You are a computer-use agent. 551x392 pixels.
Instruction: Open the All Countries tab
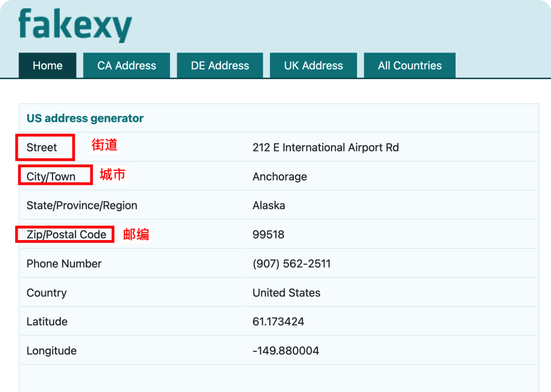[410, 65]
